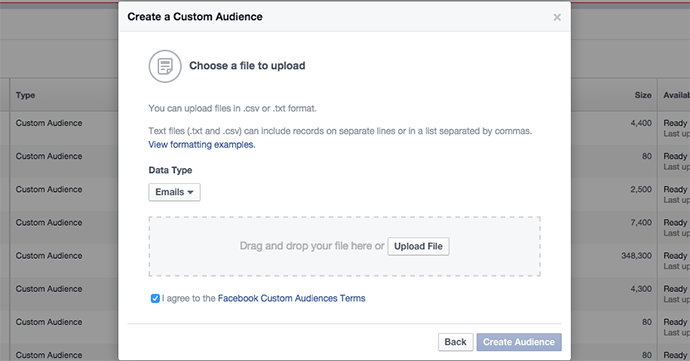
Task: Open Facebook Custom Audiences Terms link
Action: (291, 298)
